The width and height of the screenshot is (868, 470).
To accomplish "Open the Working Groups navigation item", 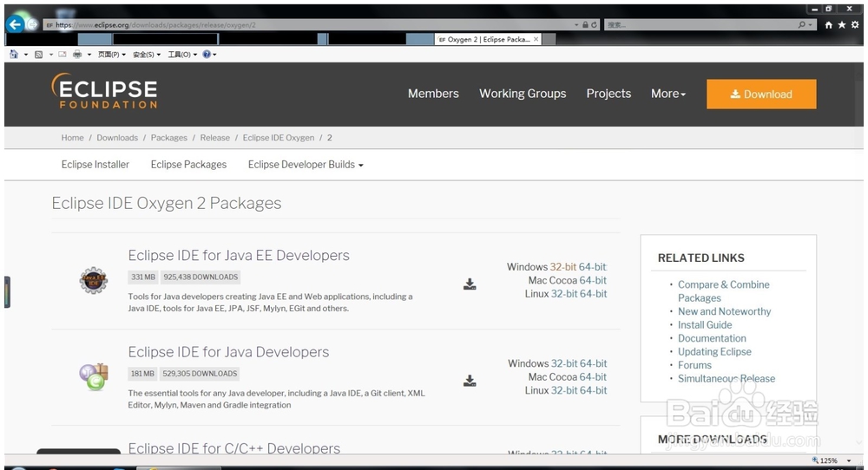I will coord(523,94).
